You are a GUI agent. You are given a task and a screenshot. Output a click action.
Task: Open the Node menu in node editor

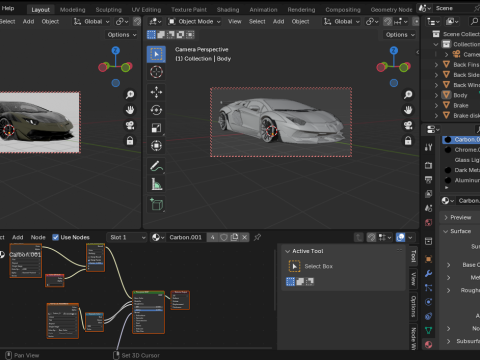coord(38,237)
